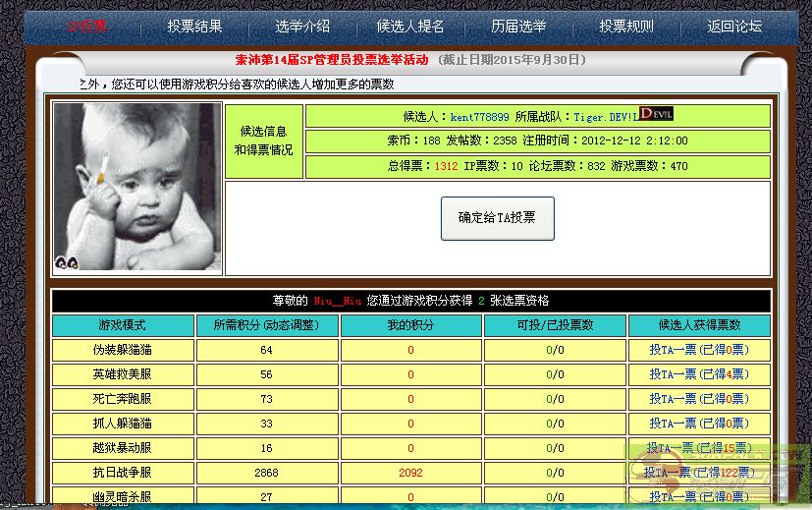Vote for TA in 幽灵暗杀服 row

[699, 496]
